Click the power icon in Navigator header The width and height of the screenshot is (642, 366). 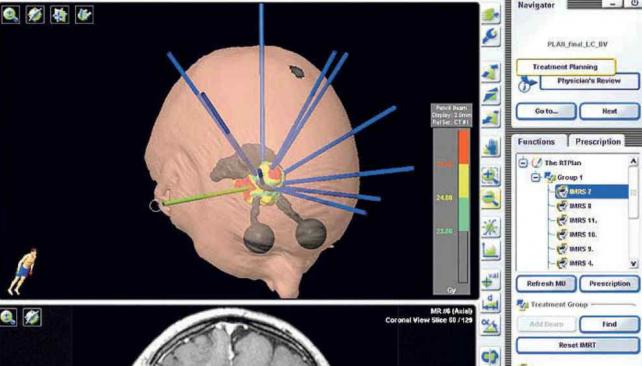(x=634, y=3)
